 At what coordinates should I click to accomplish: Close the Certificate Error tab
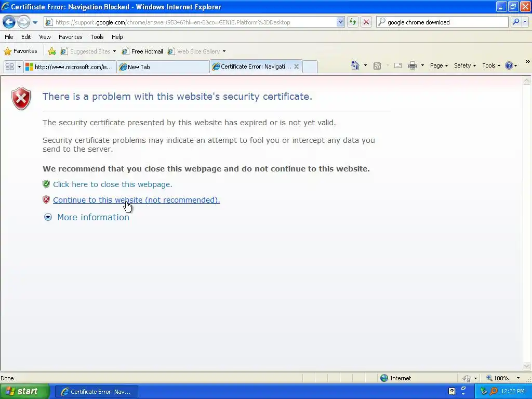click(x=296, y=66)
